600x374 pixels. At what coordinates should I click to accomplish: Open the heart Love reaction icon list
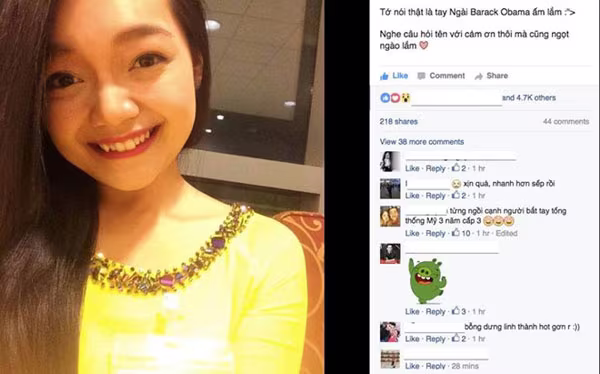395,98
